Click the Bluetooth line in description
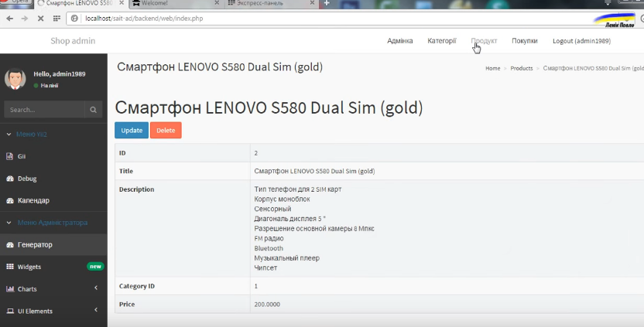Viewport: 644px width, 327px height. pyautogui.click(x=269, y=248)
